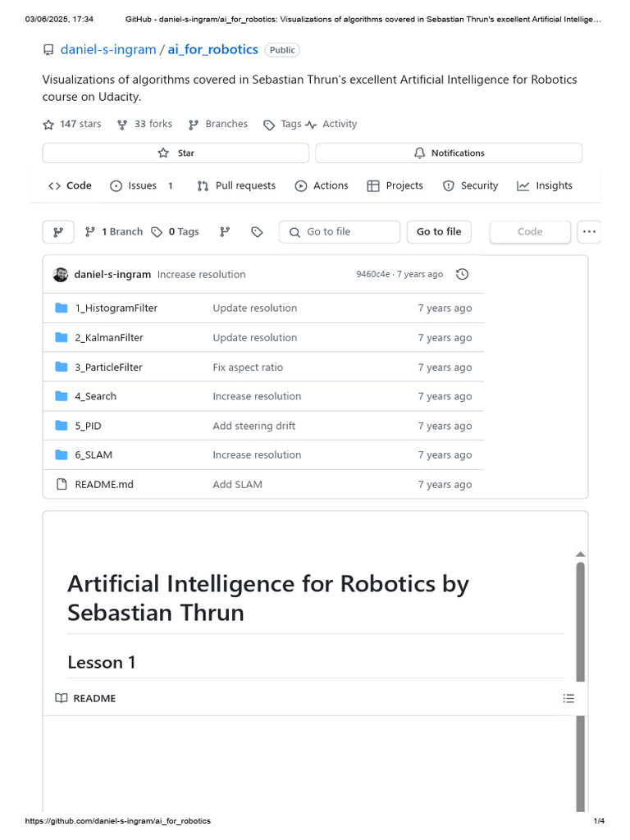Open Increase resolution commit for 4_Search
Image resolution: width=630 pixels, height=840 pixels.
(257, 396)
